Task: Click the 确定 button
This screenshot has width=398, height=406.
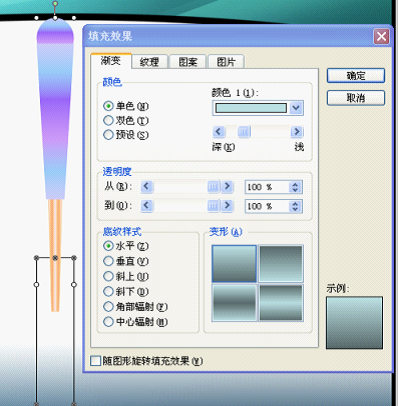Action: pyautogui.click(x=356, y=76)
